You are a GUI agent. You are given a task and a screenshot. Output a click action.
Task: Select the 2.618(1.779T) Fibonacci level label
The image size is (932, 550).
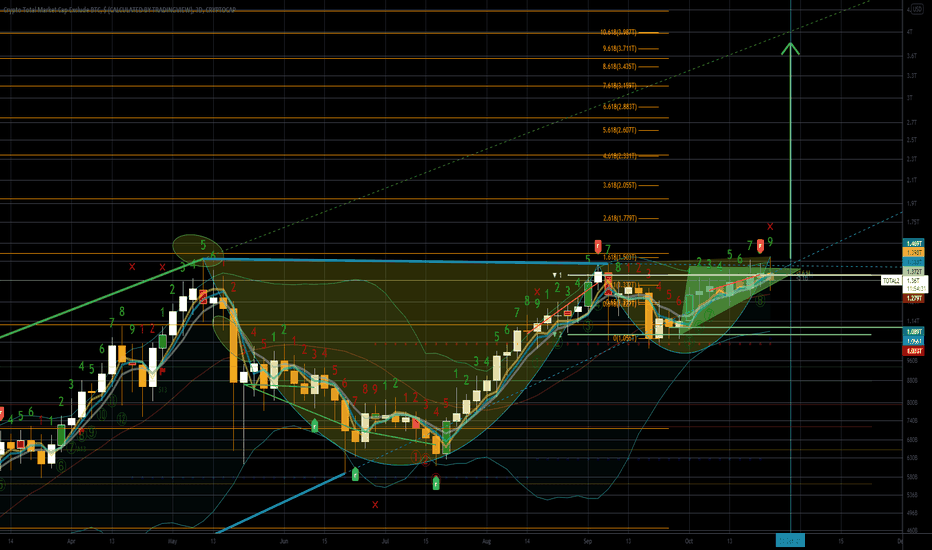tap(619, 218)
